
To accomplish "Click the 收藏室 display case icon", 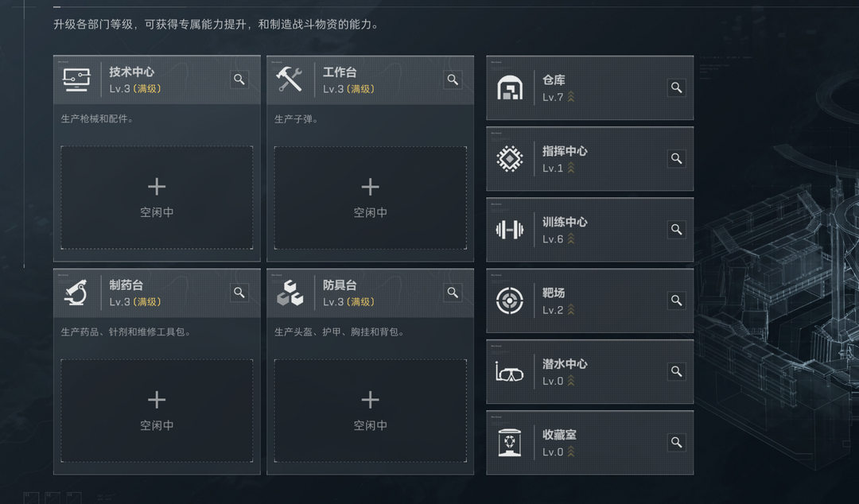I will (x=510, y=443).
